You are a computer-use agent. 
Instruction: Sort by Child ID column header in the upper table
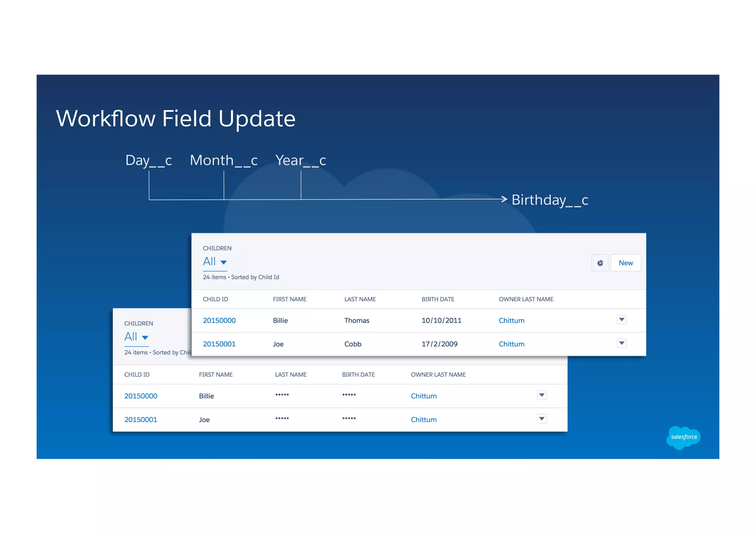215,299
